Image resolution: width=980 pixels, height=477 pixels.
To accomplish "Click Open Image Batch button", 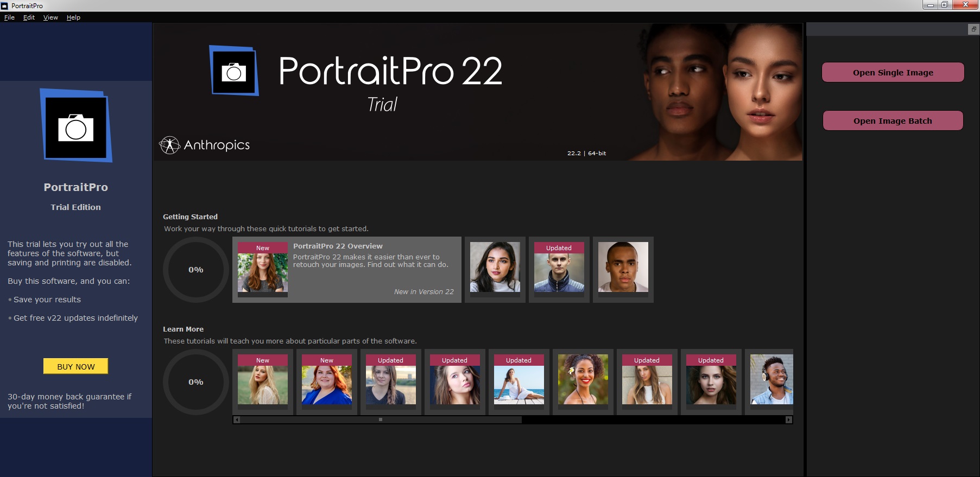I will 893,120.
